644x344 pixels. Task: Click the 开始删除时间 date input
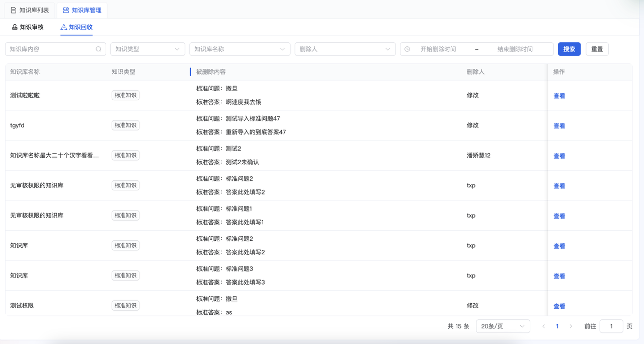click(x=438, y=49)
